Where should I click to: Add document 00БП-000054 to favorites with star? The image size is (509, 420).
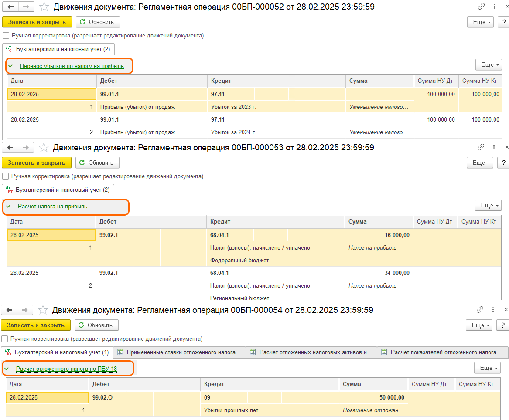coord(43,310)
